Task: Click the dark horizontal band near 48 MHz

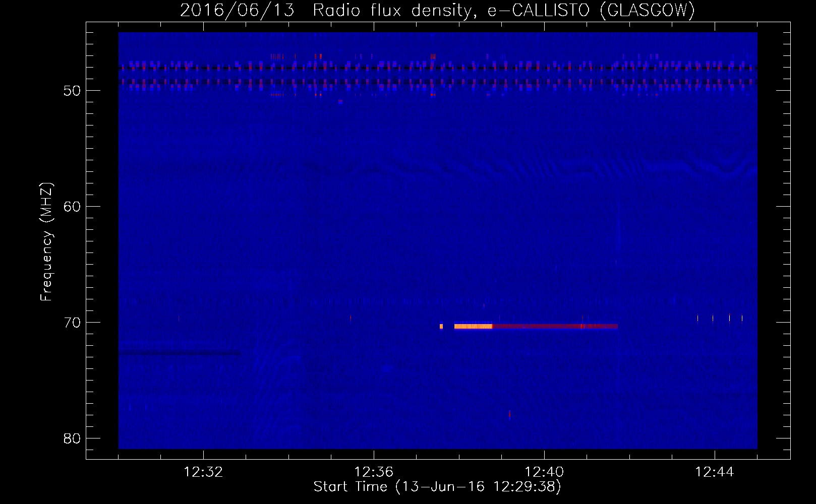Action: 438,68
